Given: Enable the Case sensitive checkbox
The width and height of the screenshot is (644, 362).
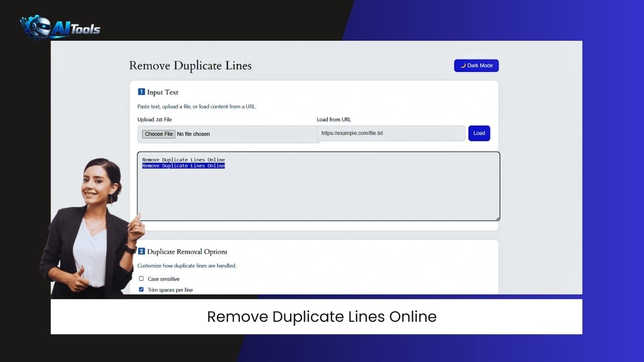Looking at the screenshot, I should [142, 278].
